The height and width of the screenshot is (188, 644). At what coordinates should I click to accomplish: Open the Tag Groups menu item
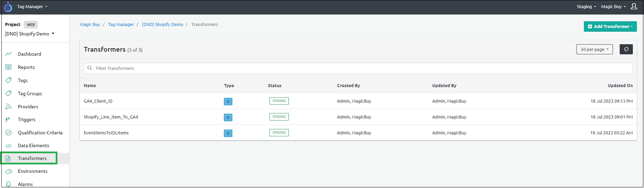point(30,93)
